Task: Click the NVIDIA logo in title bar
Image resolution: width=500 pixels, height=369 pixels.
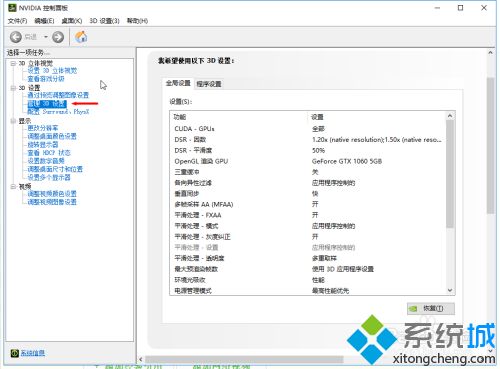Action: click(x=12, y=8)
